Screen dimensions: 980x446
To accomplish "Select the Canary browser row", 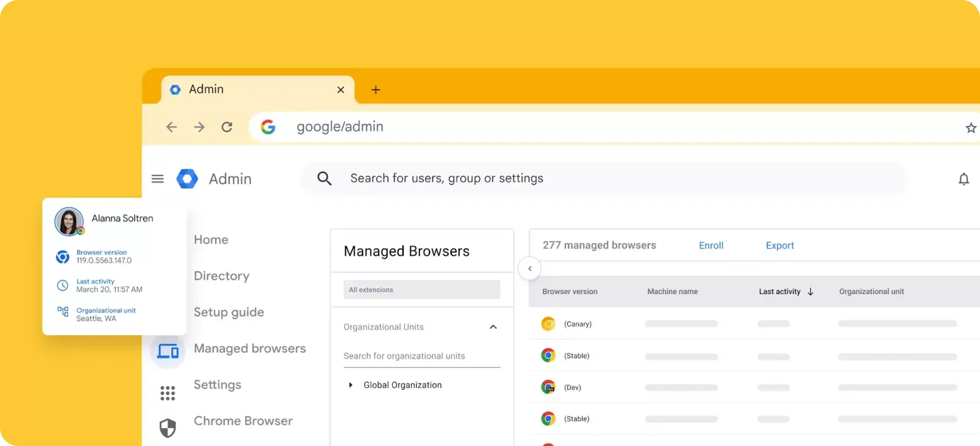I will [x=577, y=324].
